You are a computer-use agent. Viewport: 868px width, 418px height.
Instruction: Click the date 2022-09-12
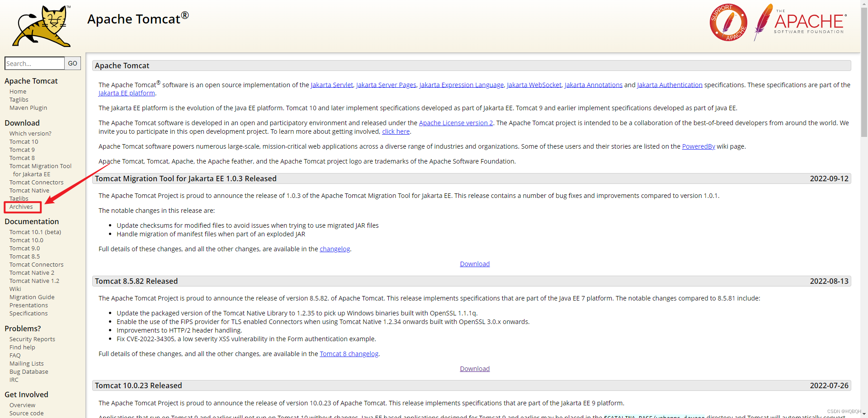(x=829, y=178)
